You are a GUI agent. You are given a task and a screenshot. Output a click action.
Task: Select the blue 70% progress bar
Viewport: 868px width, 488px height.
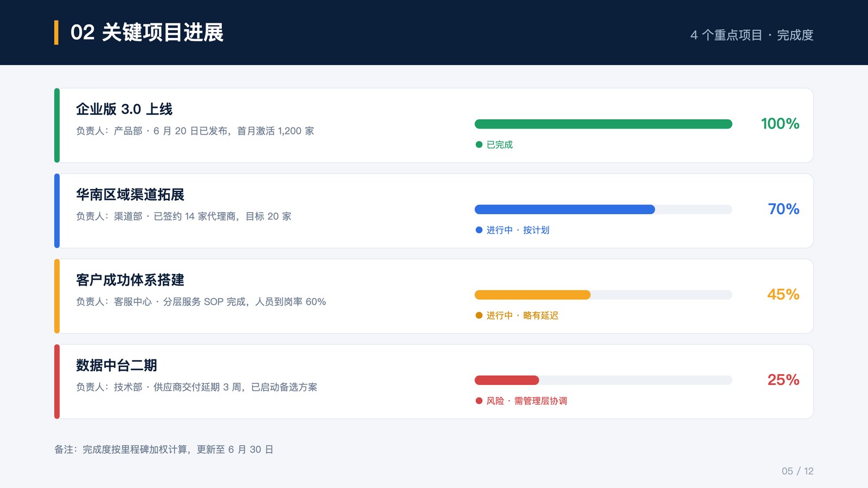(x=603, y=209)
